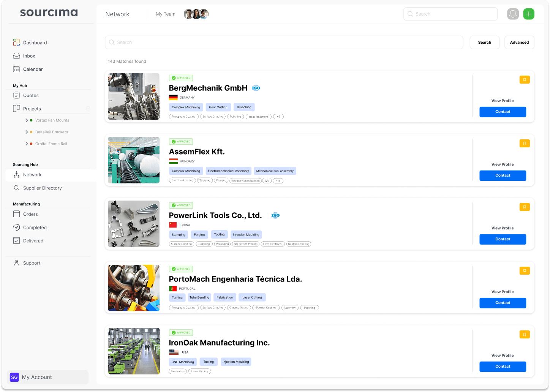Open the notifications bell icon
The width and height of the screenshot is (550, 392).
pyautogui.click(x=513, y=14)
